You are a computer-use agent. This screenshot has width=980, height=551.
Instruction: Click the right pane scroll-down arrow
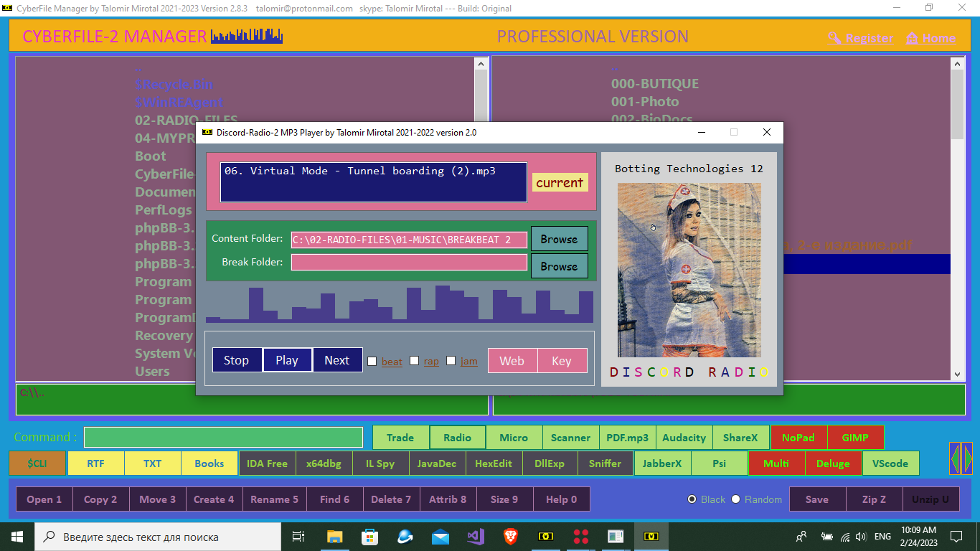tap(957, 374)
